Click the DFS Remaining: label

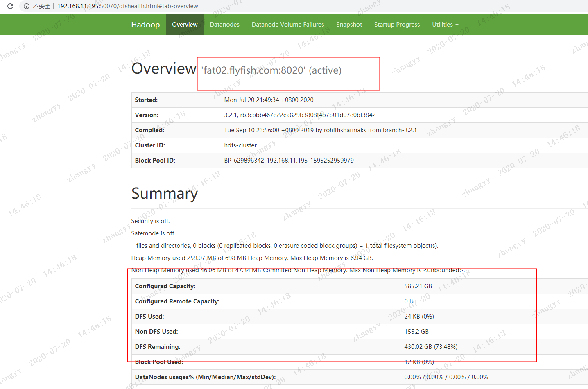(157, 347)
